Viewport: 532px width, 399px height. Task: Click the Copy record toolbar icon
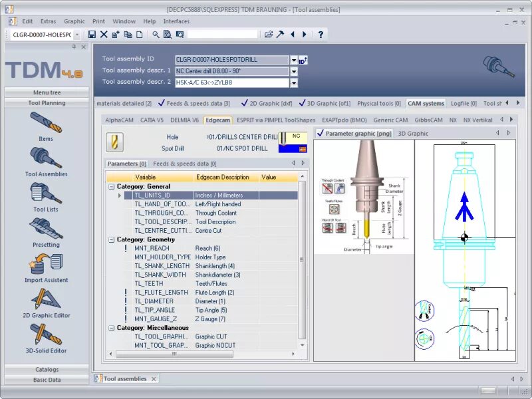point(128,35)
